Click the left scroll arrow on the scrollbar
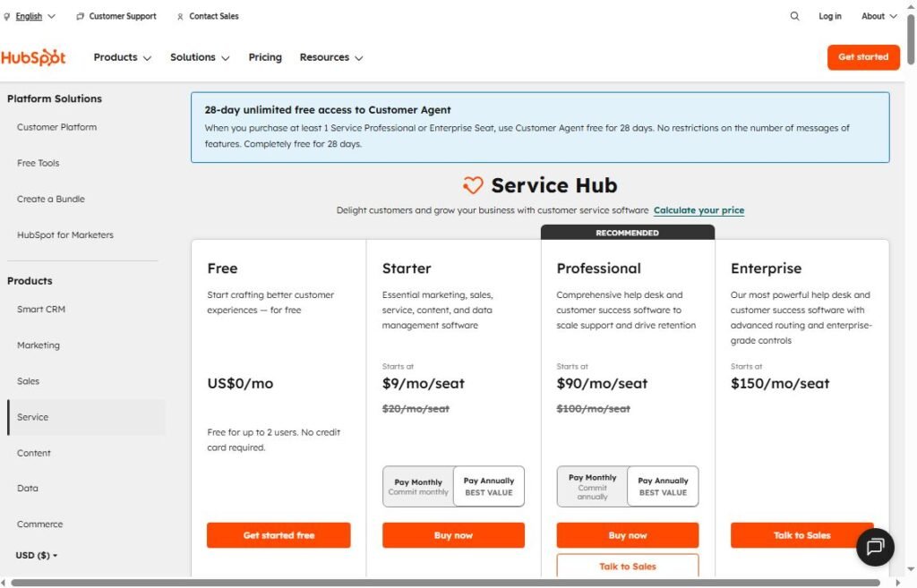 [5, 582]
